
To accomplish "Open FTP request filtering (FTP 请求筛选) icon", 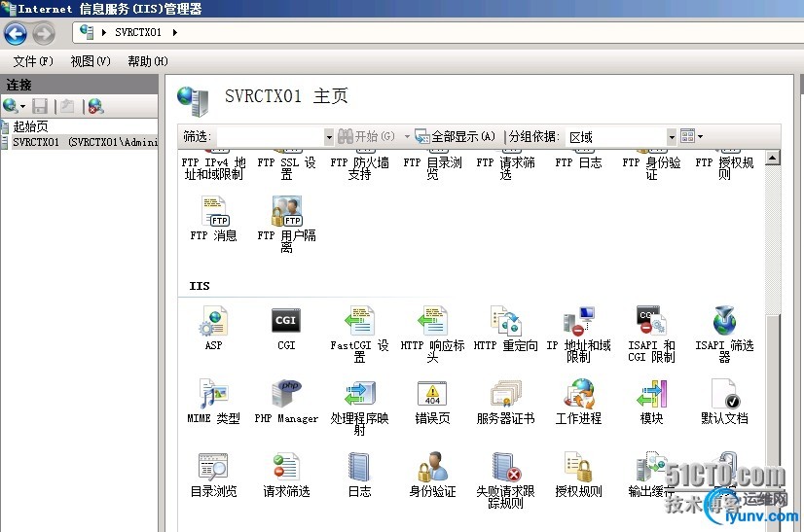I will 505,165.
